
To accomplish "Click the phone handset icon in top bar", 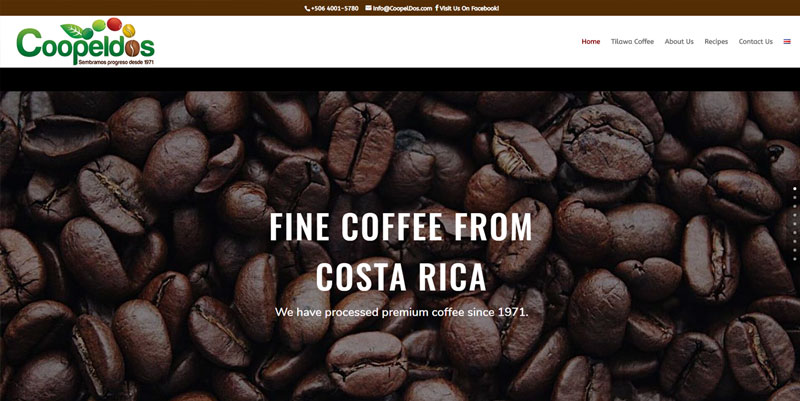I will (307, 8).
